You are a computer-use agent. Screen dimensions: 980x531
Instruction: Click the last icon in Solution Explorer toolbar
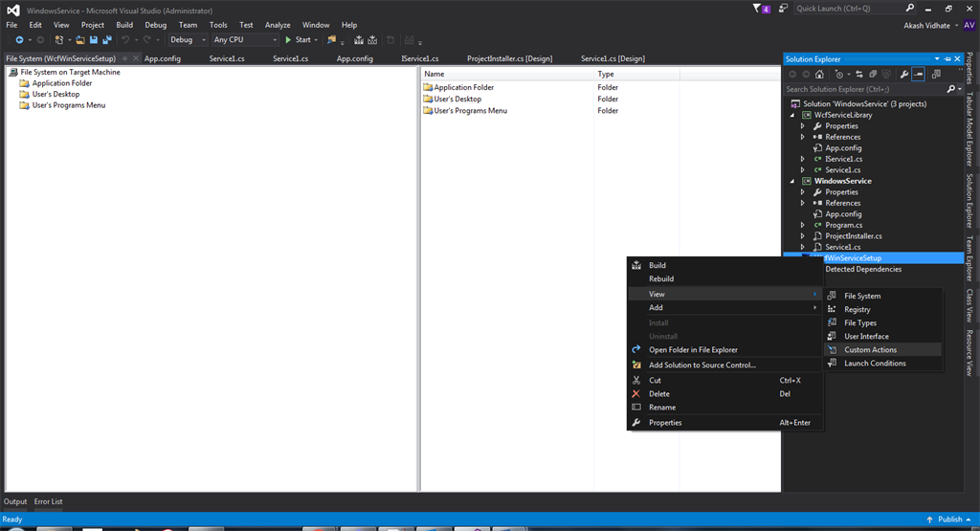pyautogui.click(x=936, y=75)
